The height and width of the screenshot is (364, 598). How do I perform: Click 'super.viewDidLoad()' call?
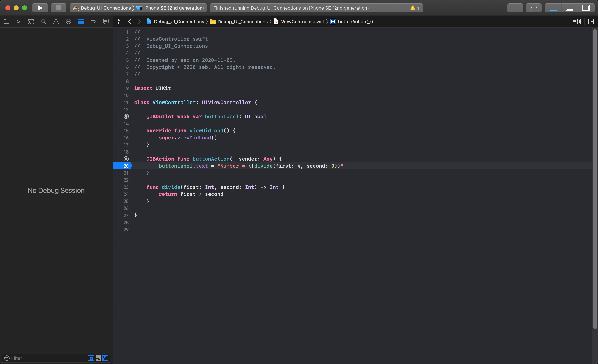(x=188, y=138)
